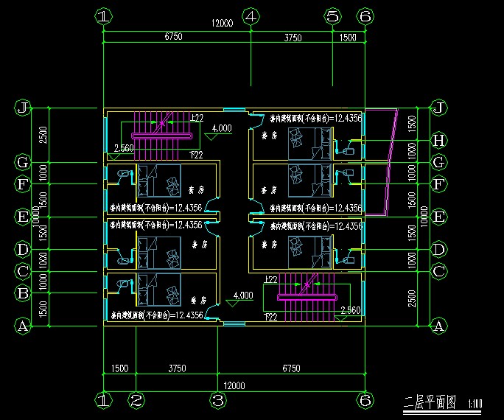Click left dimension 2500 between axes J and G
Viewport: 504px width, 420px height.
point(43,135)
